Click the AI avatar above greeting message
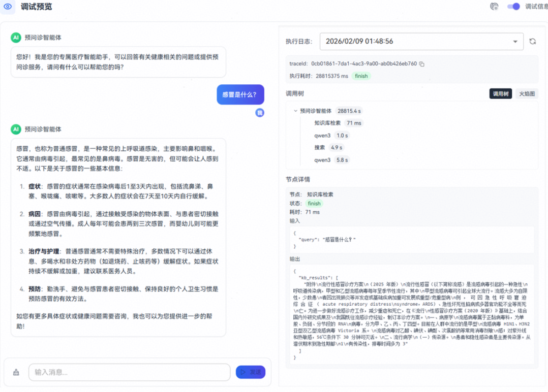548x392 pixels. click(16, 38)
